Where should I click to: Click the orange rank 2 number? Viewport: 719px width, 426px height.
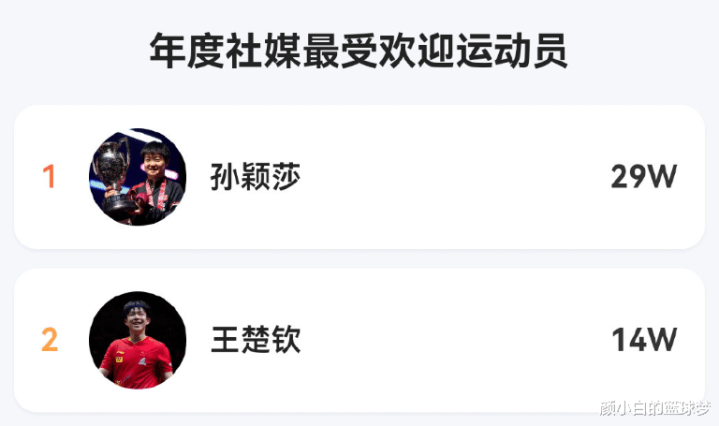tap(50, 340)
